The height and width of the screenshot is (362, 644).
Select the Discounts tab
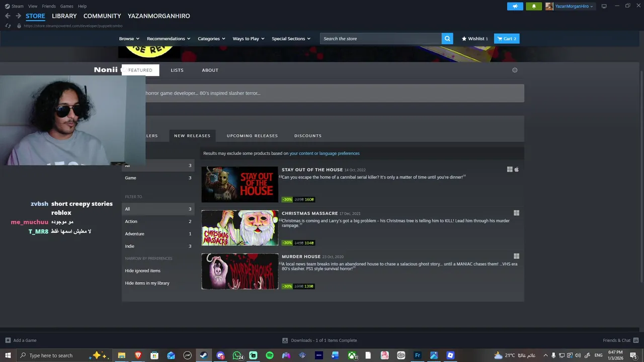308,136
